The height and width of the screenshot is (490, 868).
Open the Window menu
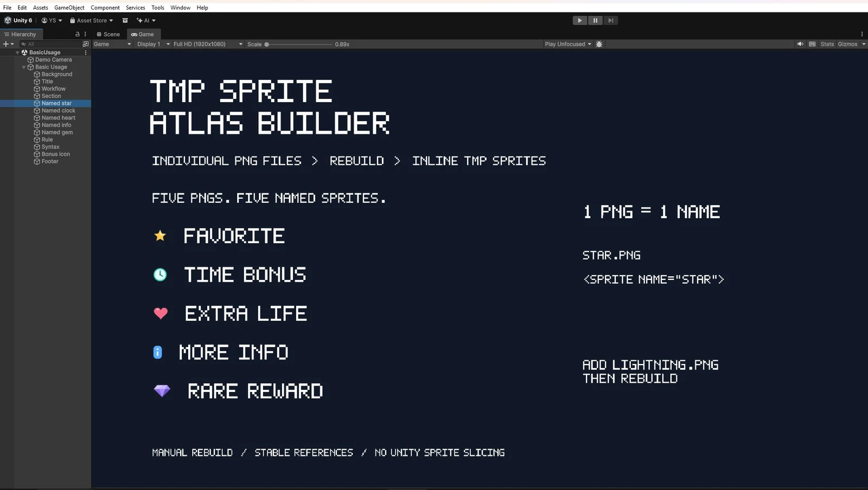pyautogui.click(x=180, y=8)
